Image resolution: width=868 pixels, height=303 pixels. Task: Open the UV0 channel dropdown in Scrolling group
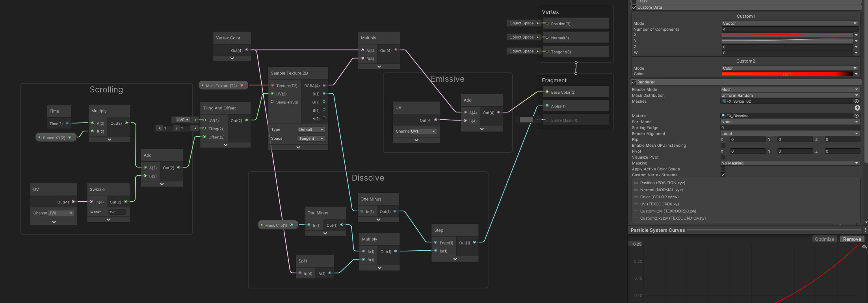click(x=61, y=213)
